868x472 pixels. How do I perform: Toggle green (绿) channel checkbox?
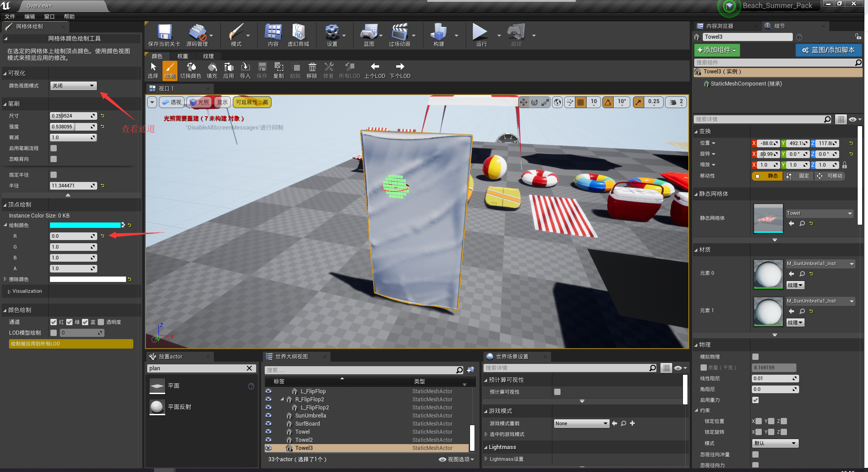69,322
